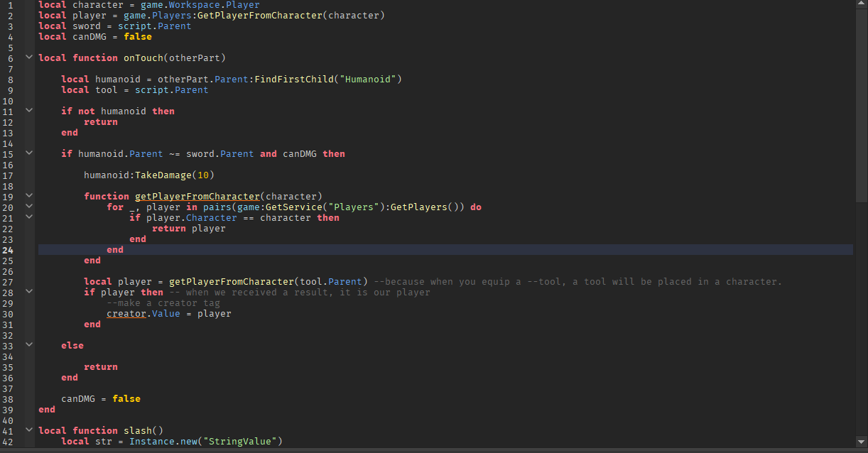868x453 pixels.
Task: Toggle the fold arrow beside the else on line 33
Action: click(28, 344)
